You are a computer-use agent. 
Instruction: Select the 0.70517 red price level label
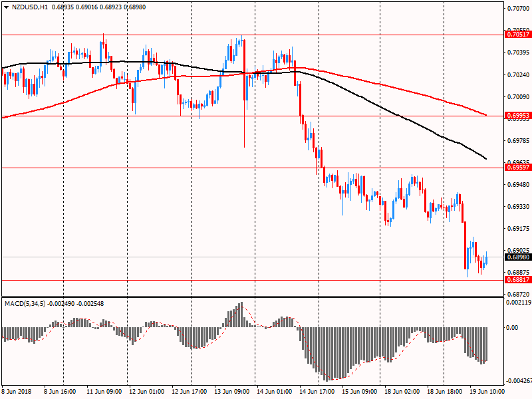pyautogui.click(x=518, y=35)
